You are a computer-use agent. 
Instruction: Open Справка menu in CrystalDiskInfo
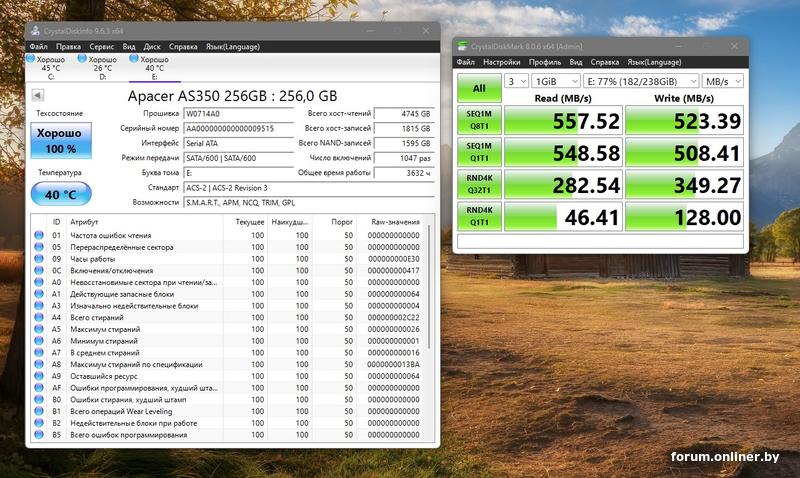coord(183,46)
